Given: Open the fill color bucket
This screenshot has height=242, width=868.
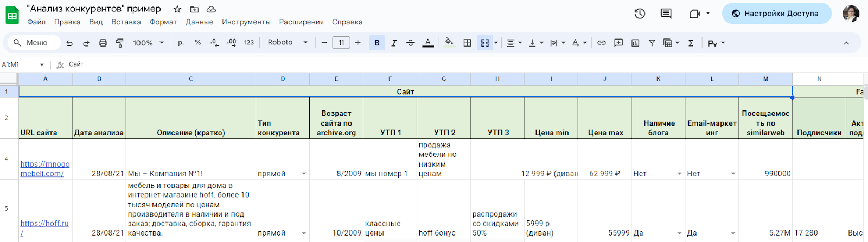Looking at the screenshot, I should (x=449, y=43).
